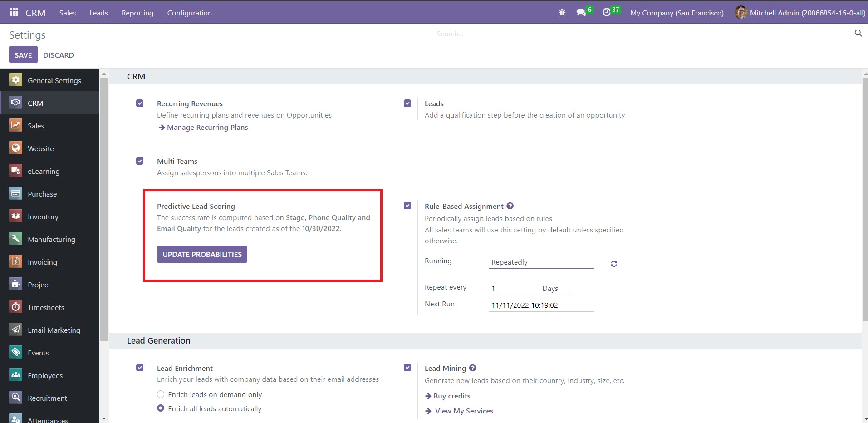Click the Events ticket sidebar icon
The width and height of the screenshot is (868, 423).
point(16,352)
